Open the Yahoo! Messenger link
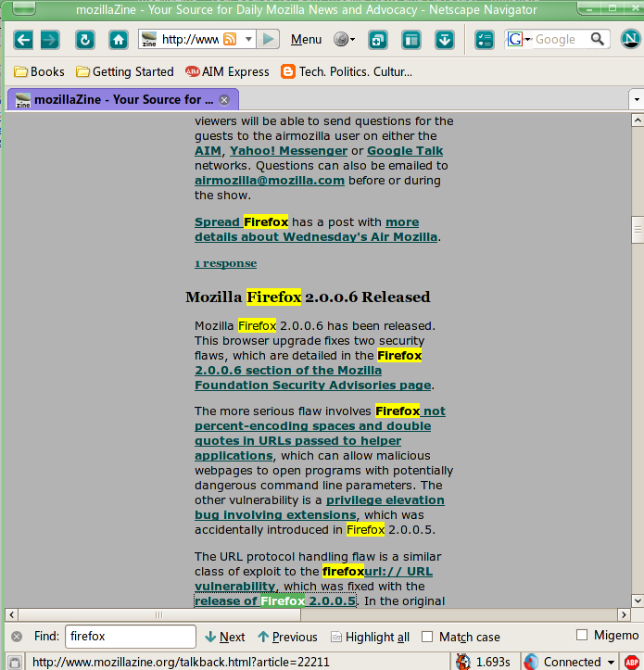644x670 pixels. [288, 151]
